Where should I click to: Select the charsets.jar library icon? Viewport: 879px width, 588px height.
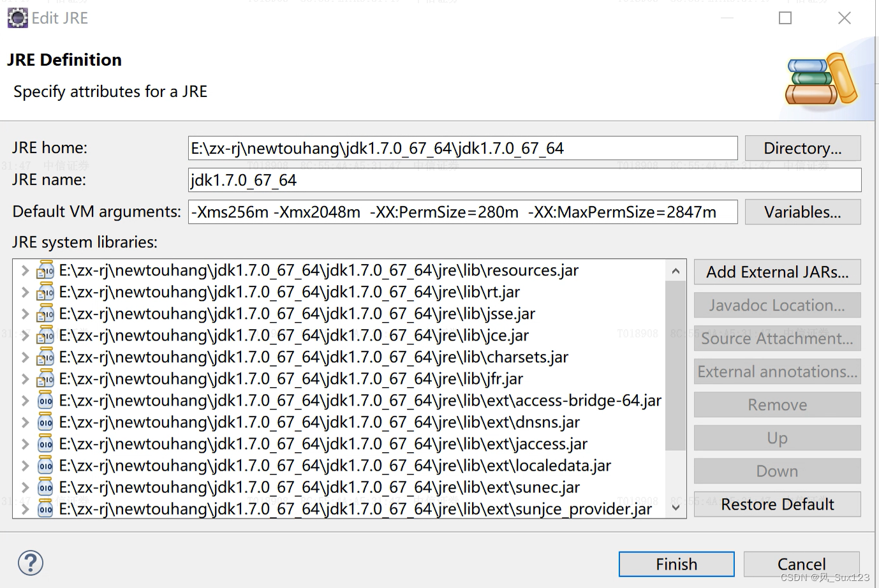tap(45, 357)
